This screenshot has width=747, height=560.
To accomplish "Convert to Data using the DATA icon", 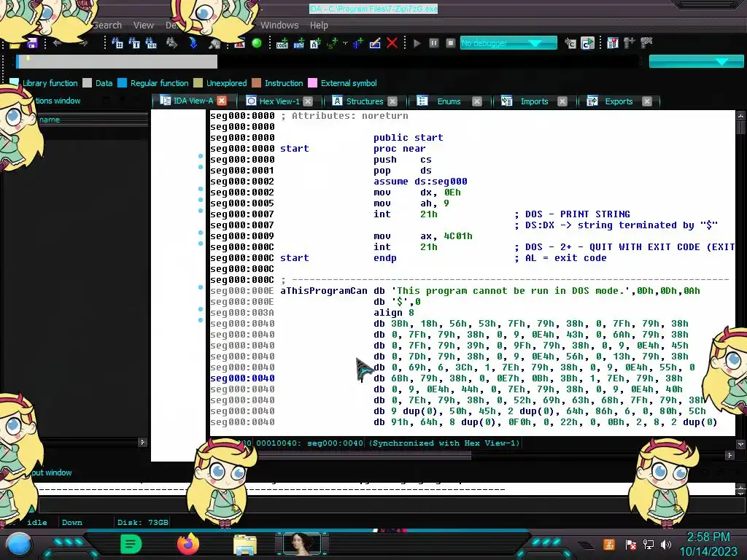I will click(x=298, y=43).
